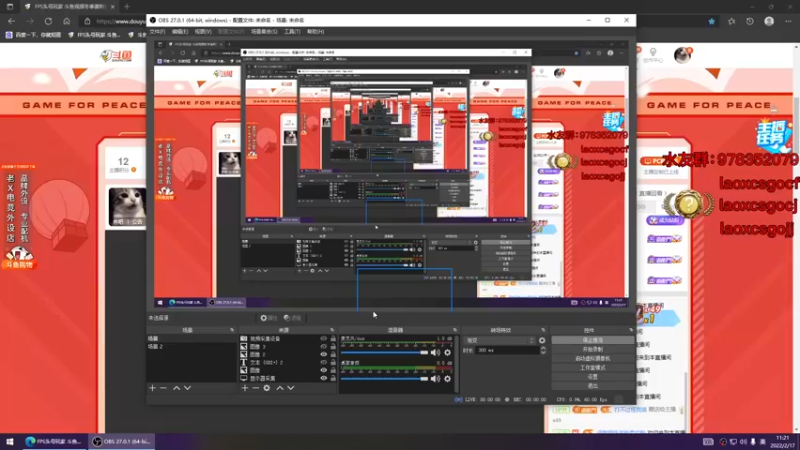The image size is (800, 450).
Task: Click the 时长 300 ms duration field
Action: pos(508,351)
